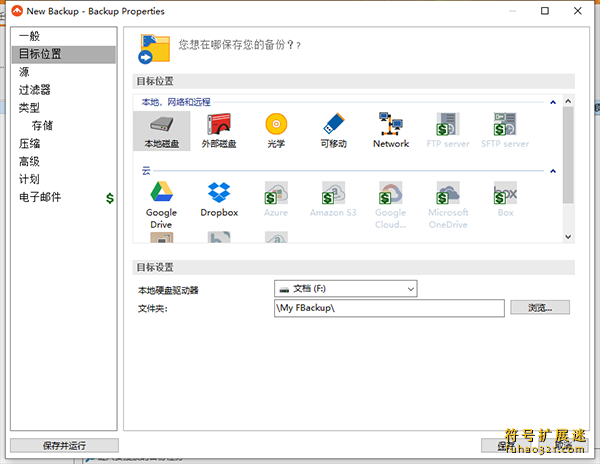Screen dimensions: 600x464
Task: Click the 浏览... browse button
Action: click(540, 308)
